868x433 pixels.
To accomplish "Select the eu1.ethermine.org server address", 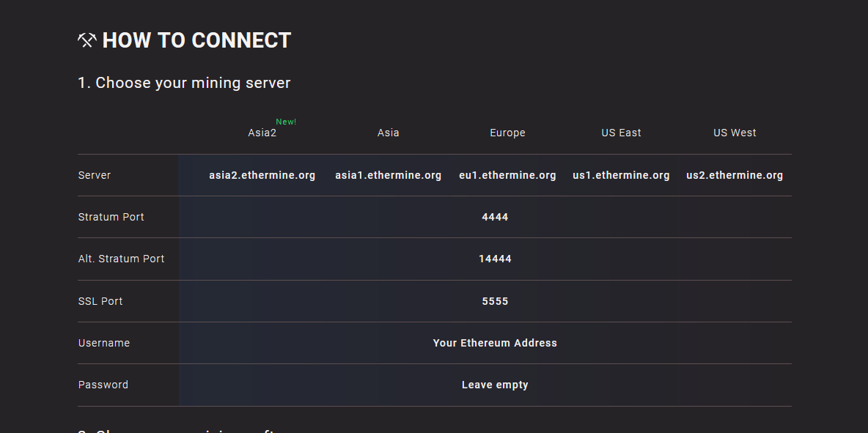I will (x=507, y=175).
